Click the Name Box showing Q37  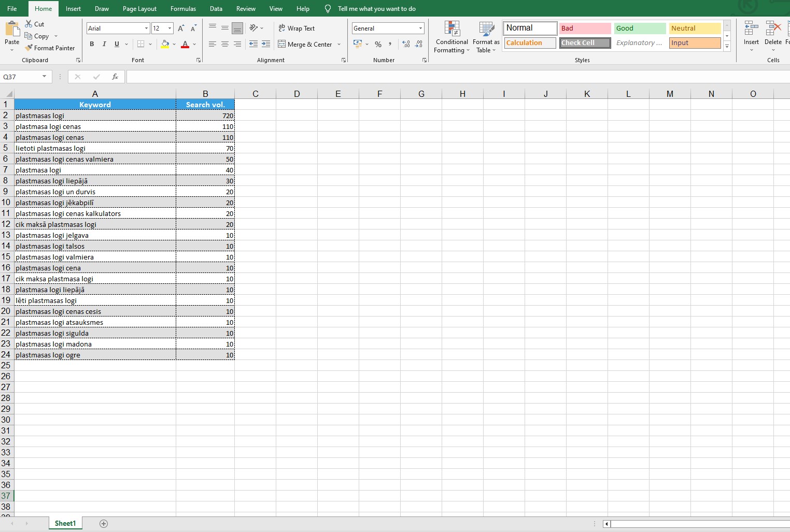pyautogui.click(x=21, y=77)
